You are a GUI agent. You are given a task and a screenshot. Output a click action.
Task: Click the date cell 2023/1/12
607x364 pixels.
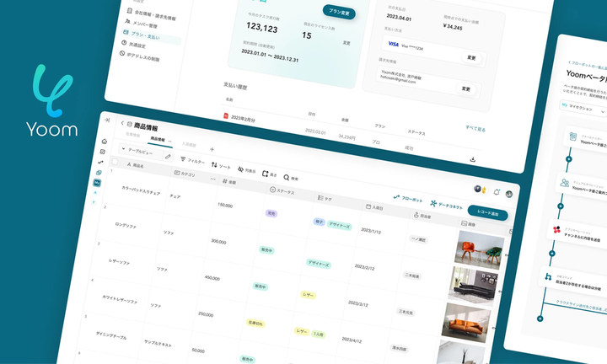[x=371, y=231]
